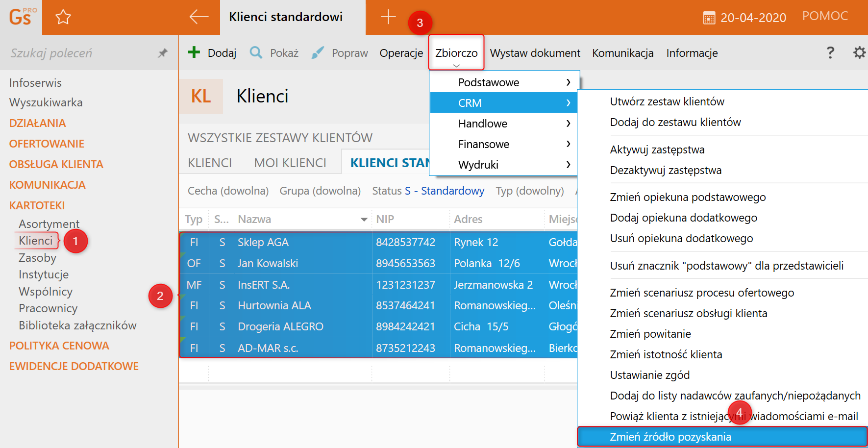This screenshot has height=448, width=868.
Task: Select Aktywuj zastępstwa
Action: [657, 149]
